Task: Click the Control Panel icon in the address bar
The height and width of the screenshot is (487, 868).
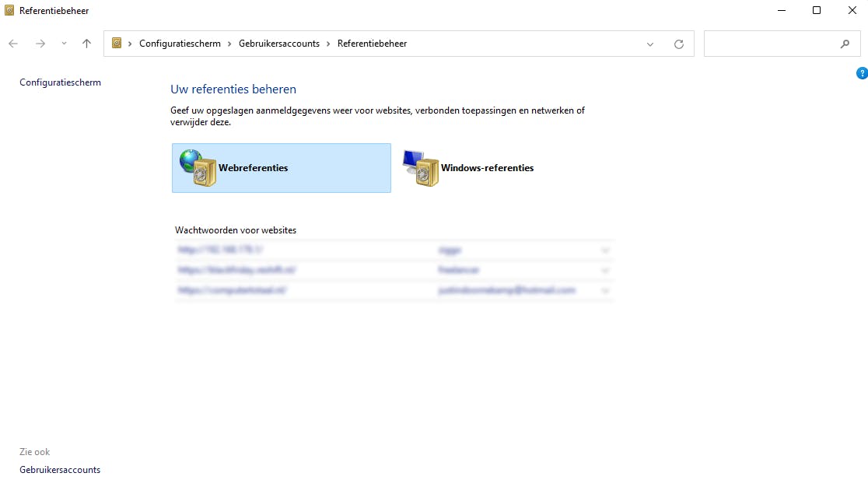Action: click(115, 44)
